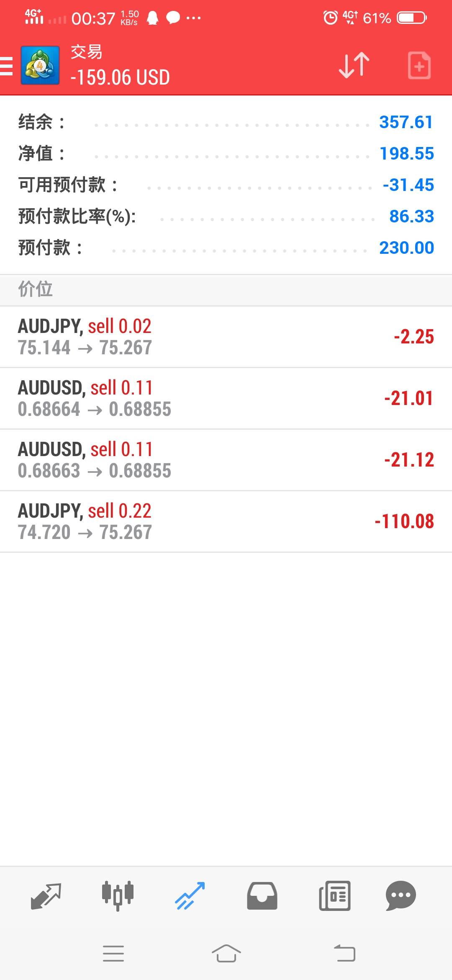The height and width of the screenshot is (980, 452).
Task: Create a new order document icon
Action: (x=419, y=65)
